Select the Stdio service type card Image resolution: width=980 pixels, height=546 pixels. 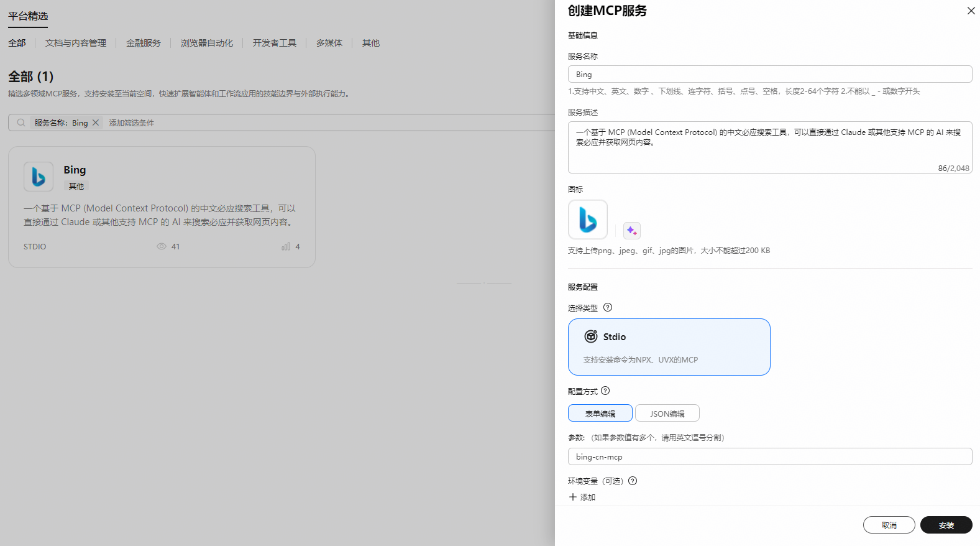click(669, 347)
